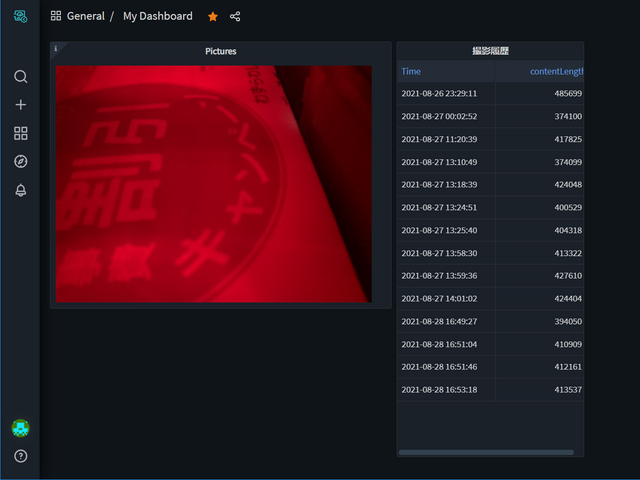640x480 pixels.
Task: Click the red image in Pictures panel
Action: pos(213,184)
